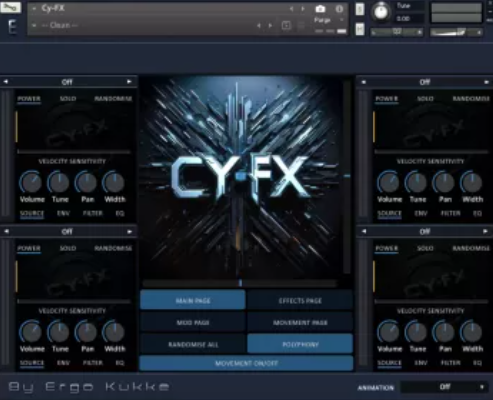Click the camera snapshot icon in header

click(x=320, y=9)
